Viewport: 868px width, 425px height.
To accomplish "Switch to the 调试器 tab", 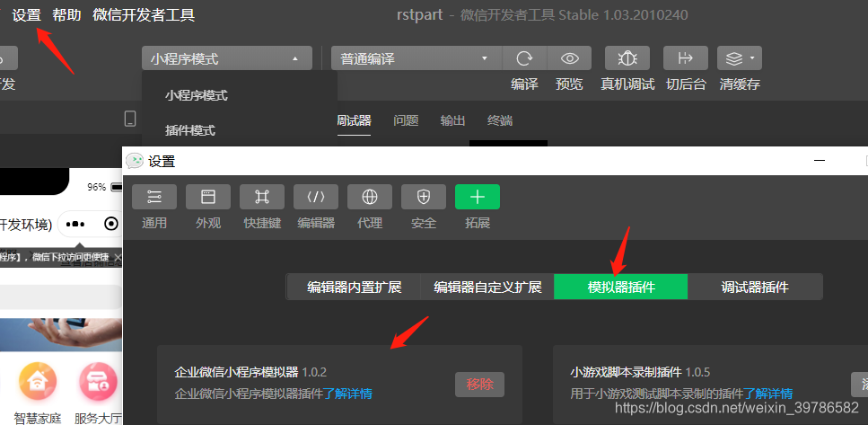I will [353, 120].
